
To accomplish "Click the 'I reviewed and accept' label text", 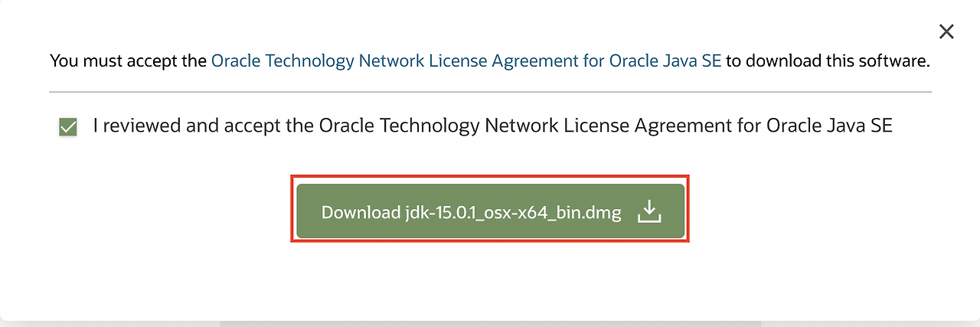I will 493,126.
